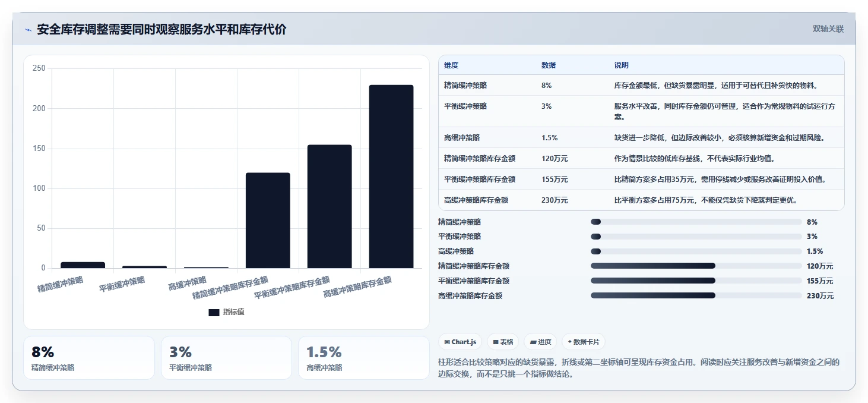Image resolution: width=868 pixels, height=403 pixels.
Task: Click the description starting 缺货进一步降低，但边际改善较小
Action: 720,138
